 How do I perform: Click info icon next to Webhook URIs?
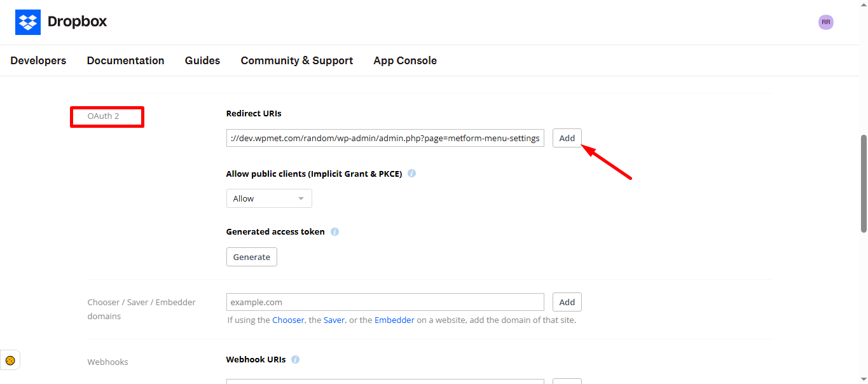tap(296, 360)
